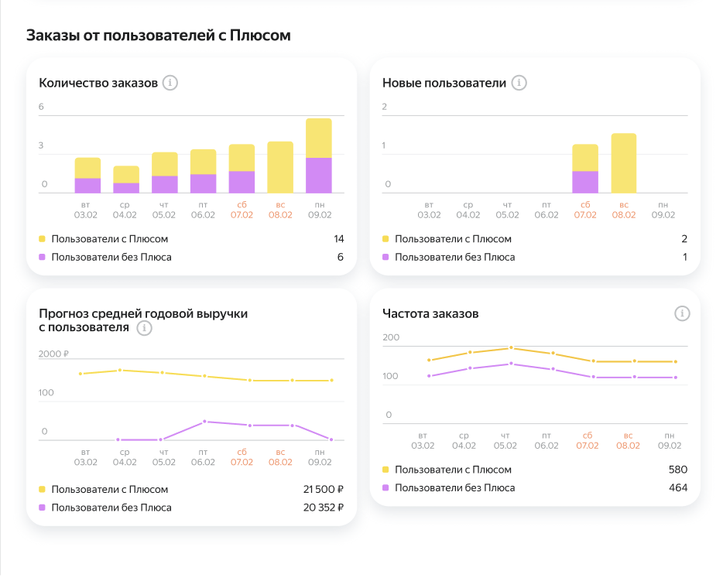Screen dimensions: 723x588
Task: Click Friday 06.02 purple point in revenue forecast chart
Action: pyautogui.click(x=204, y=422)
